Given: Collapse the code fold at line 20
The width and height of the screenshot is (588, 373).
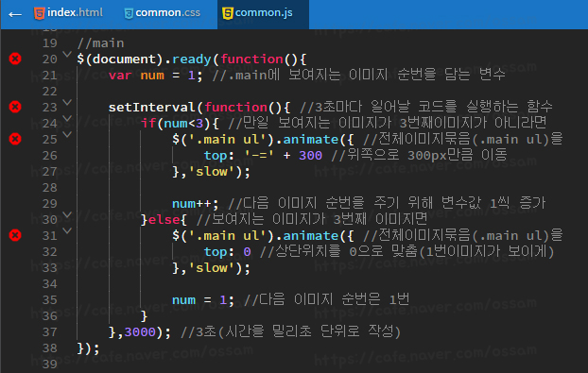Looking at the screenshot, I should [x=67, y=55].
